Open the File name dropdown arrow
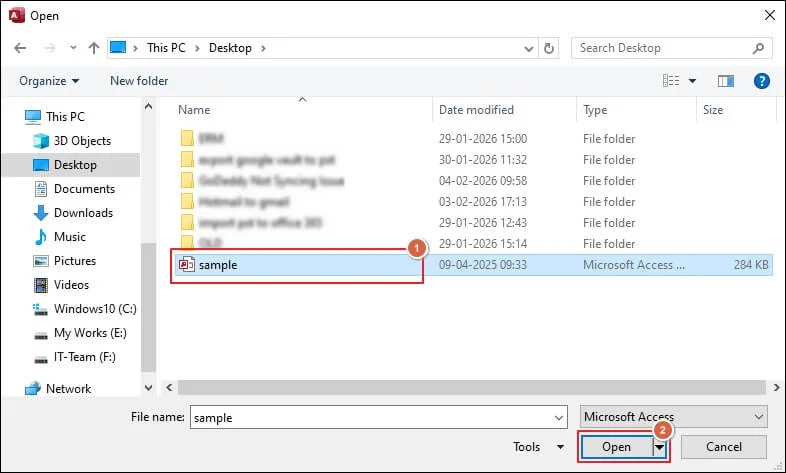 click(x=558, y=418)
